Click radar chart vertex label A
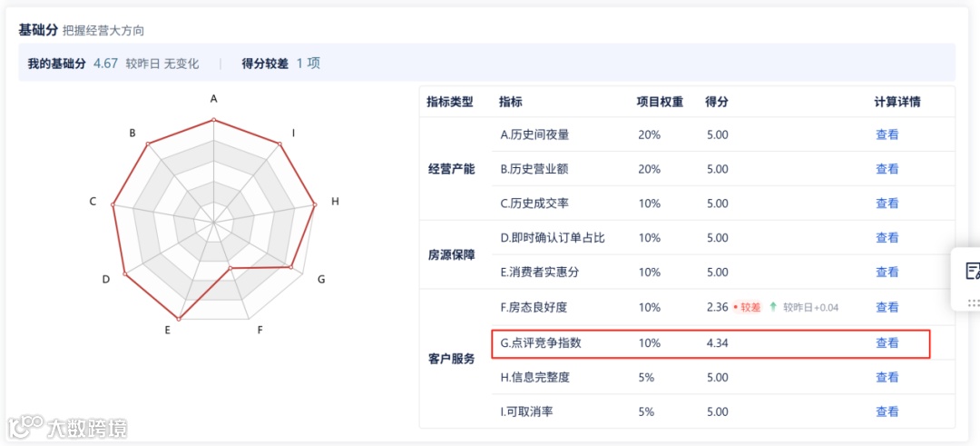 coord(214,98)
